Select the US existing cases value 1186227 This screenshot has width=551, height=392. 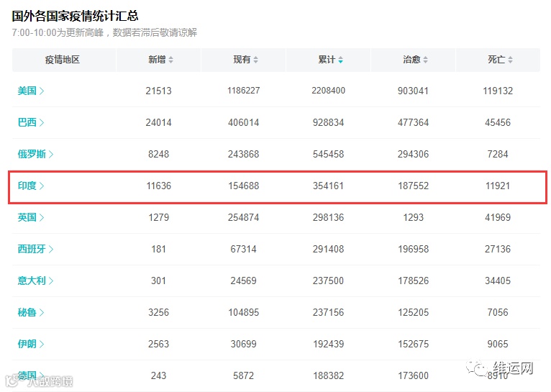[x=244, y=91]
